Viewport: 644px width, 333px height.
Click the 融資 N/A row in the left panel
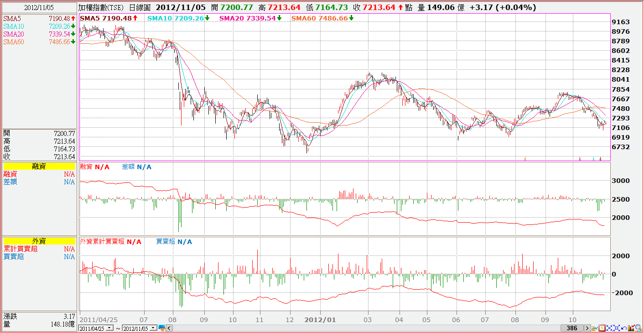[x=39, y=174]
